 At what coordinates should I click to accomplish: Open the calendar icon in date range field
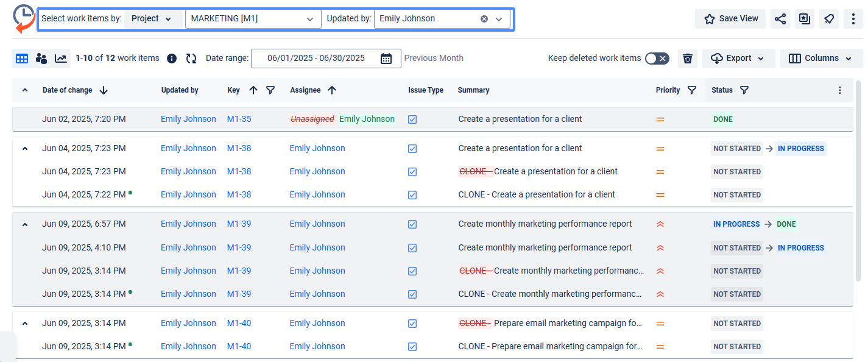coord(386,59)
